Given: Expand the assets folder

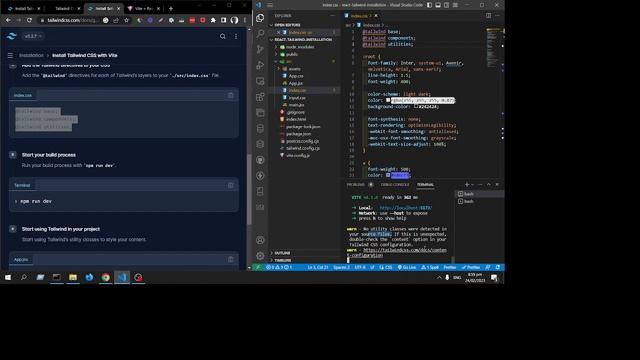Looking at the screenshot, I should 294,69.
